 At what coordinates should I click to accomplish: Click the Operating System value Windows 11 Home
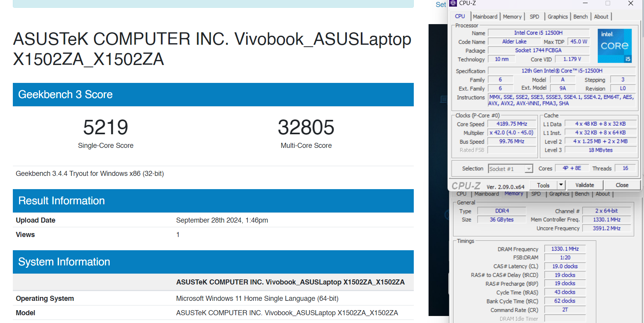pos(257,298)
